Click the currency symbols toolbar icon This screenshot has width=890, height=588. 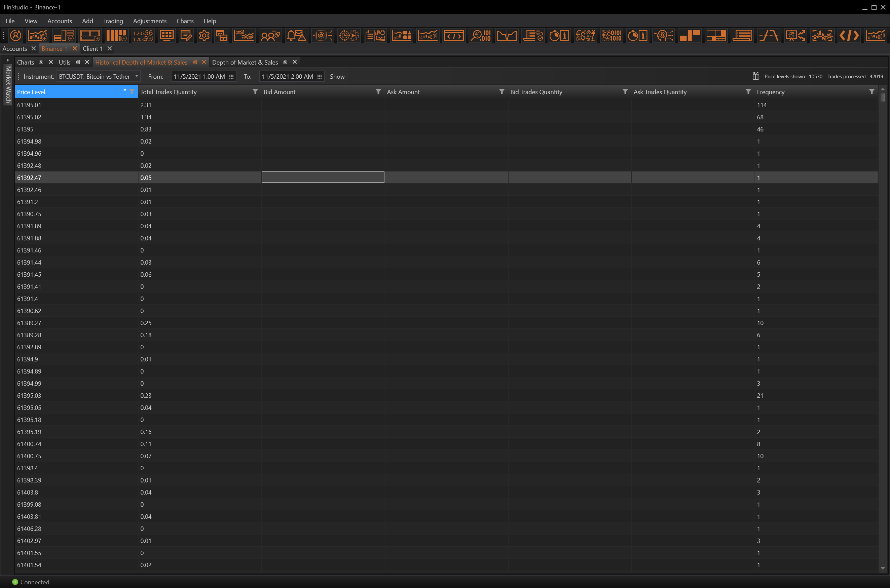[x=585, y=36]
